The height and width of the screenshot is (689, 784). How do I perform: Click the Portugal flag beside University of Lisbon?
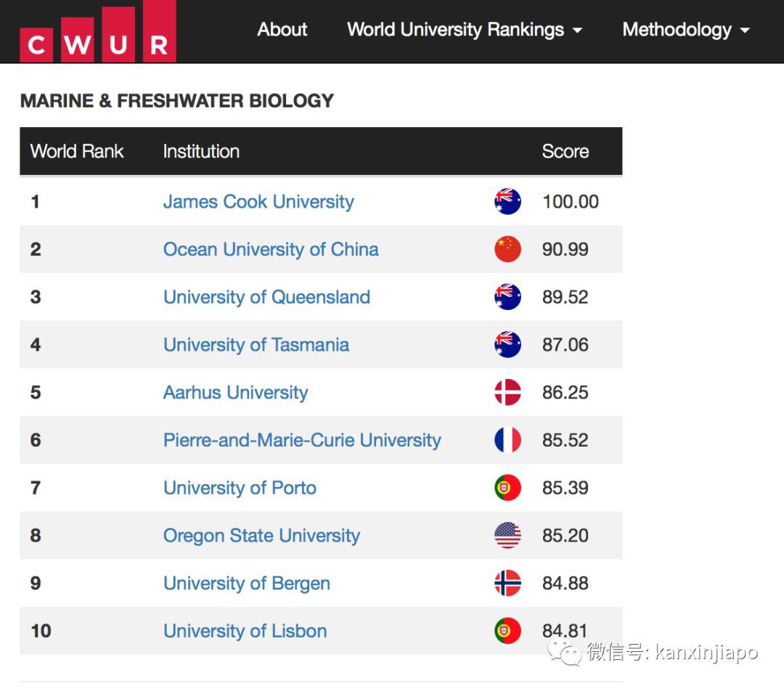point(507,631)
